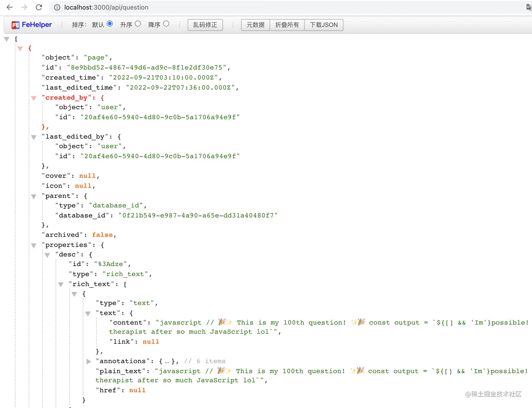
Task: Select the 升序 sort radio button
Action: pos(138,24)
